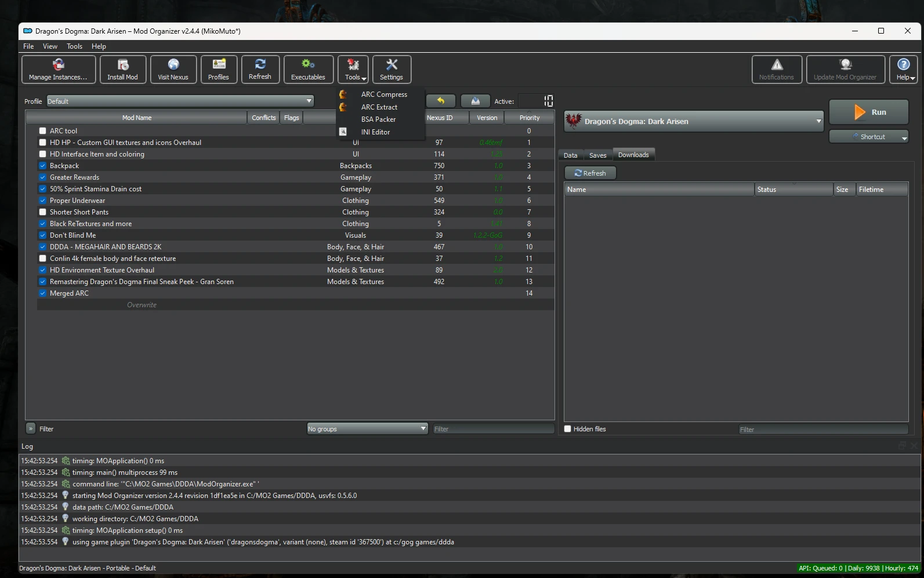Choose BSA Packer from Tools menu
This screenshot has height=578, width=924.
click(378, 119)
